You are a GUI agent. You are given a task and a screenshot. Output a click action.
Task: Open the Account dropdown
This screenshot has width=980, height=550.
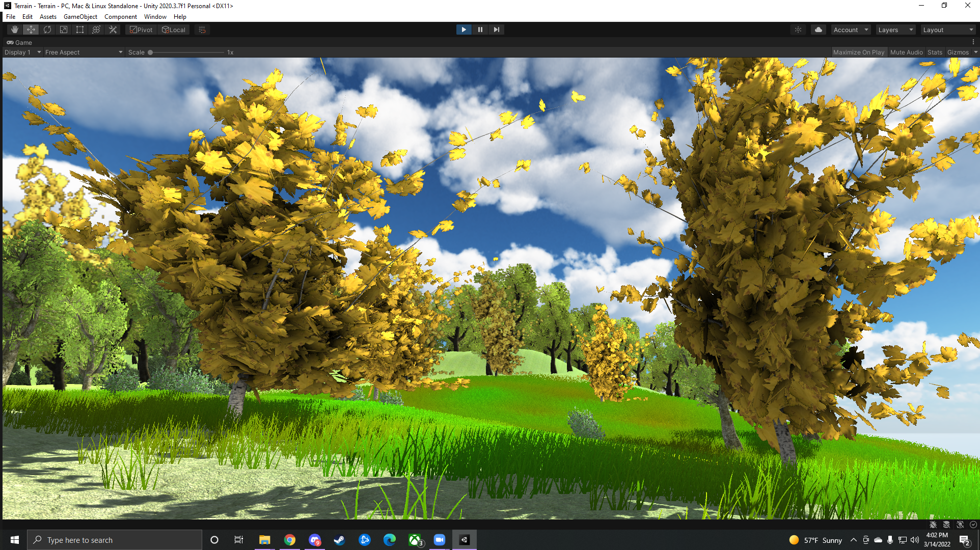click(x=851, y=30)
